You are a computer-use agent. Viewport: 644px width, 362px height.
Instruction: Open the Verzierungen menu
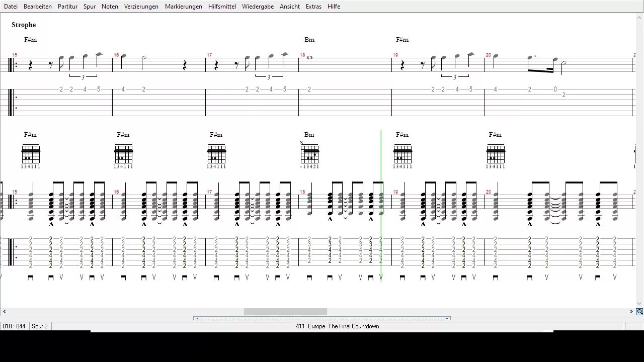click(141, 7)
